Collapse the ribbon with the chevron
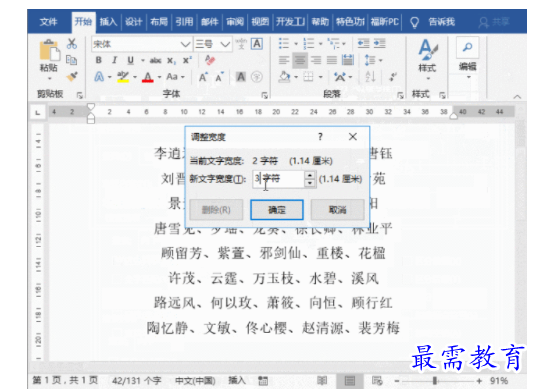The image size is (533, 389). (517, 97)
